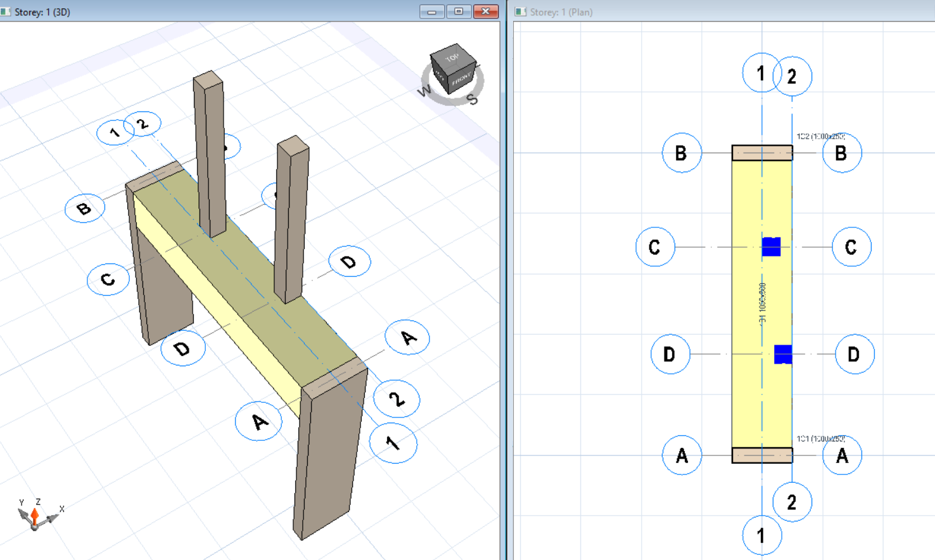Click the TOP face of the view cube
Image resolution: width=935 pixels, height=560 pixels.
[x=452, y=58]
